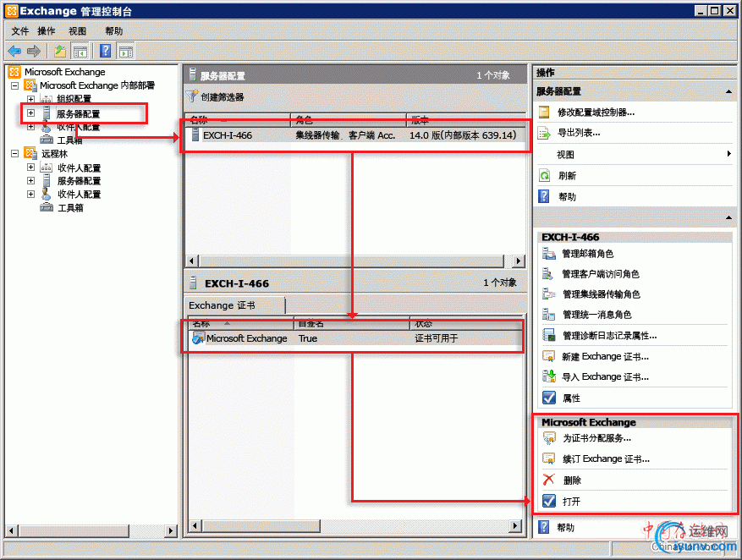Expand first 收件人配置 node under 远程林

tap(30, 167)
